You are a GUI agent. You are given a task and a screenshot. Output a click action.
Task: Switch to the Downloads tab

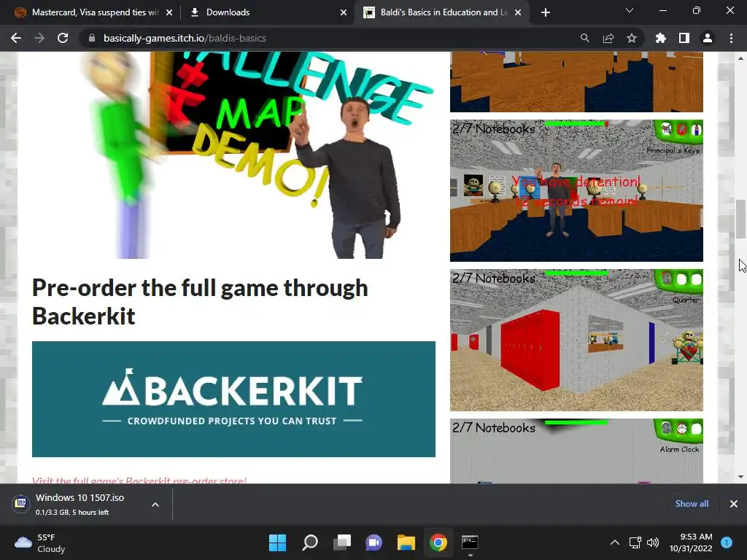coord(268,12)
